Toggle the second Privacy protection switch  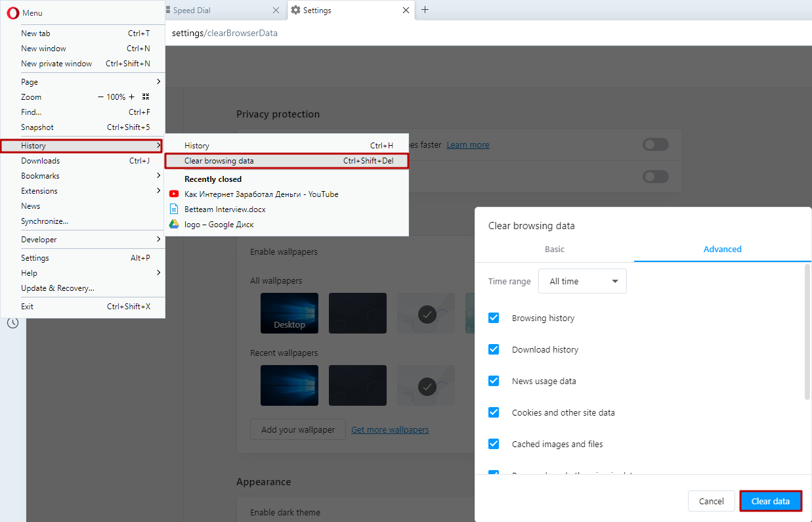(x=656, y=177)
